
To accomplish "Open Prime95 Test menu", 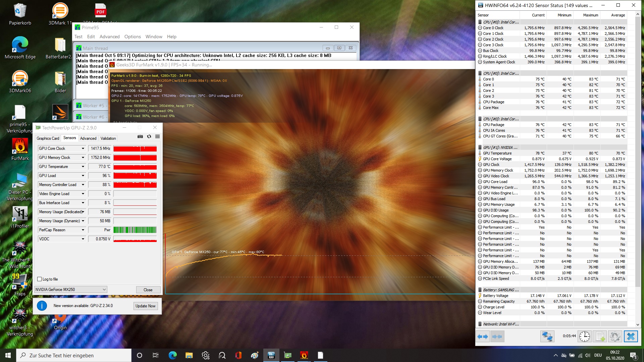I will tap(78, 37).
